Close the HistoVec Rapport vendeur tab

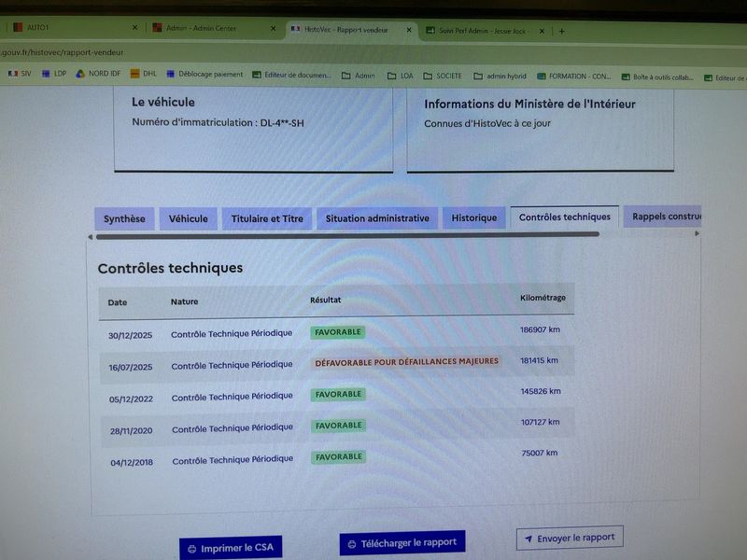408,30
